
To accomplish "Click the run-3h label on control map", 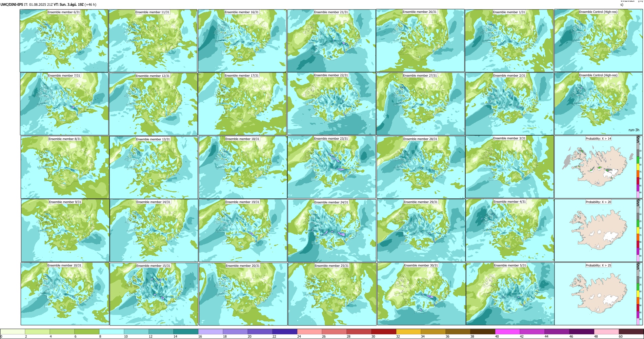I will 633,130.
